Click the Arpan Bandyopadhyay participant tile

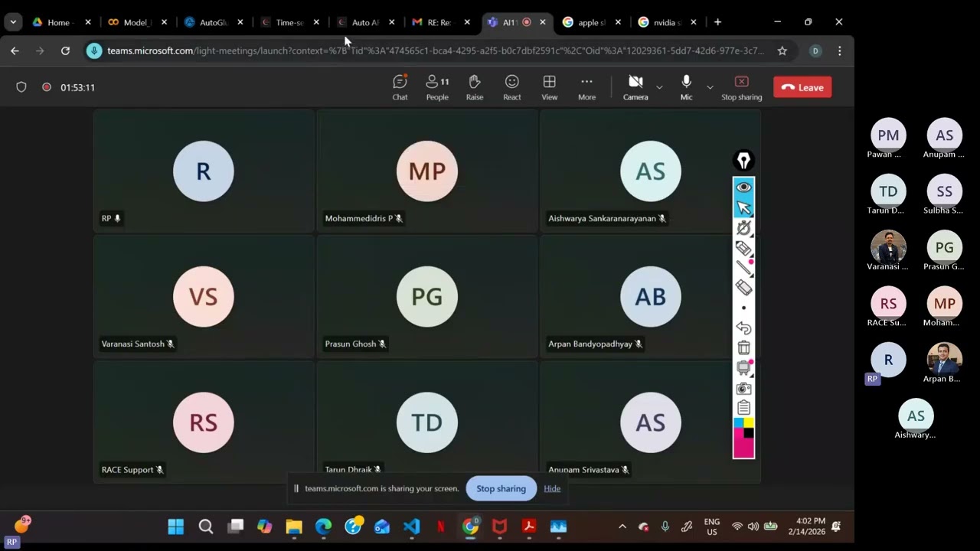(650, 296)
